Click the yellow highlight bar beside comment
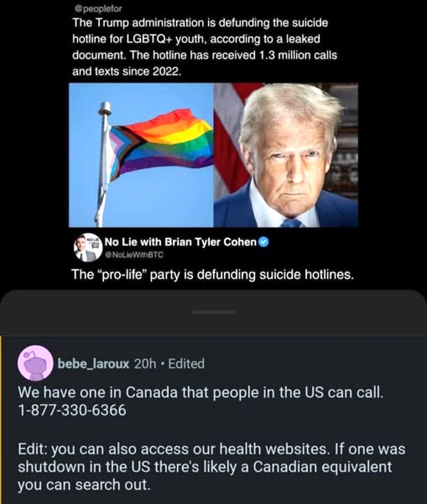Viewport: 427px width, 504px height. [x=1, y=420]
